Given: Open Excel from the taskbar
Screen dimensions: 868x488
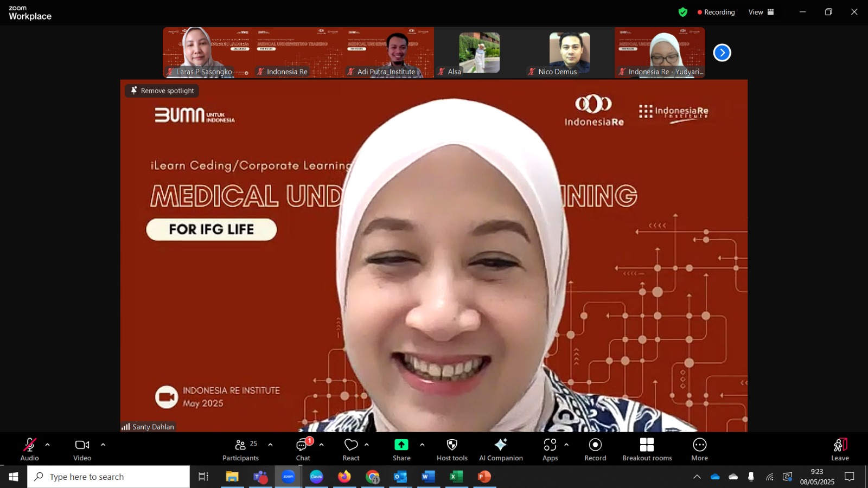Looking at the screenshot, I should coord(457,477).
